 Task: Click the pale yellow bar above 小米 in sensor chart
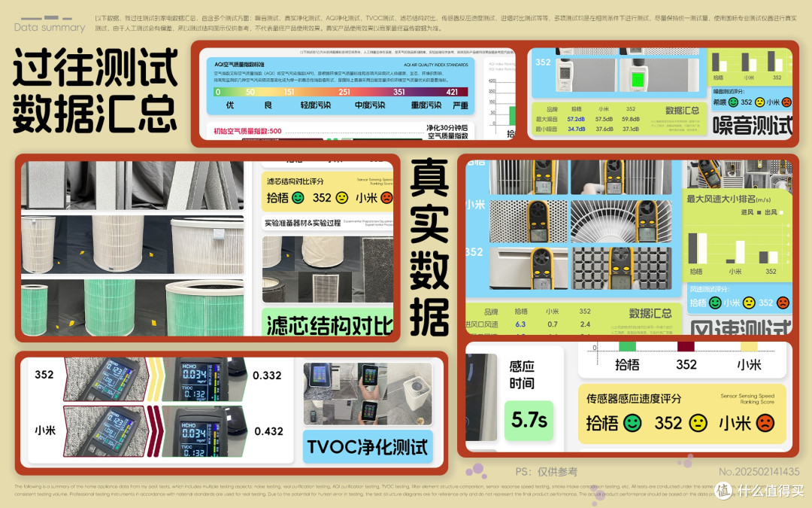coord(749,346)
